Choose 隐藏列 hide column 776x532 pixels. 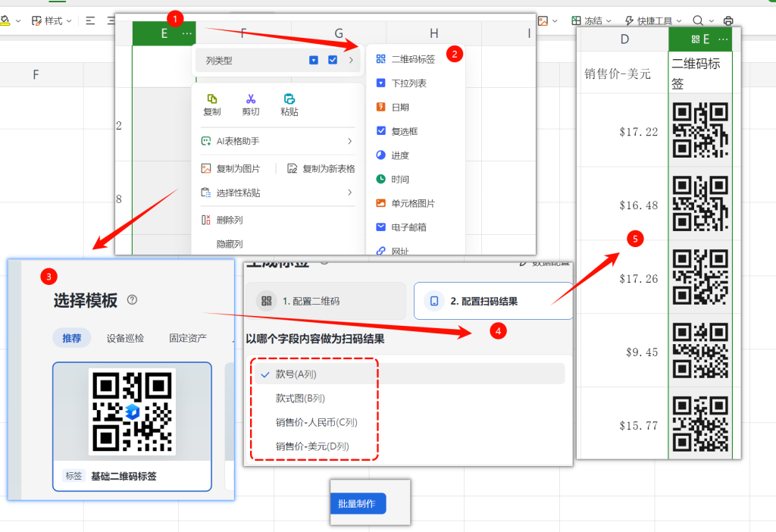click(229, 245)
